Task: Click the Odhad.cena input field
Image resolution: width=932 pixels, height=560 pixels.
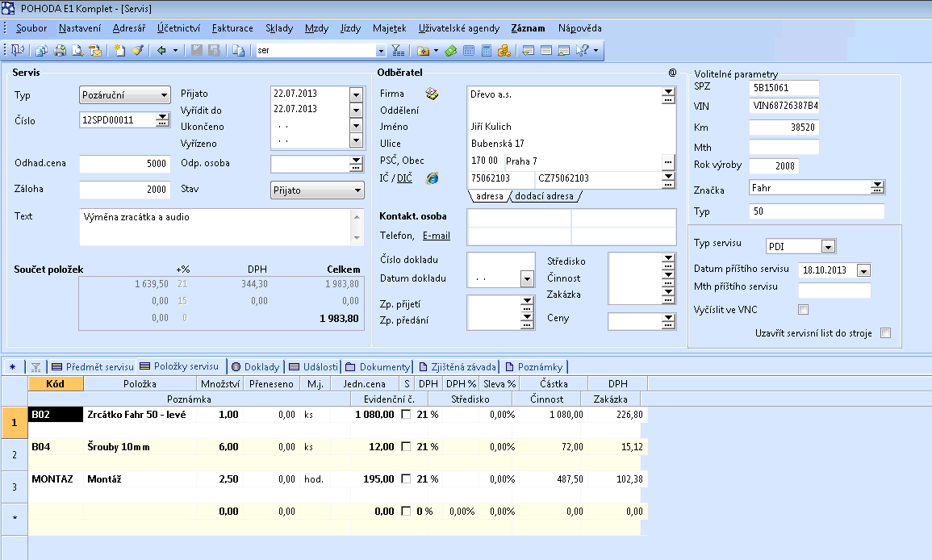Action: (125, 164)
